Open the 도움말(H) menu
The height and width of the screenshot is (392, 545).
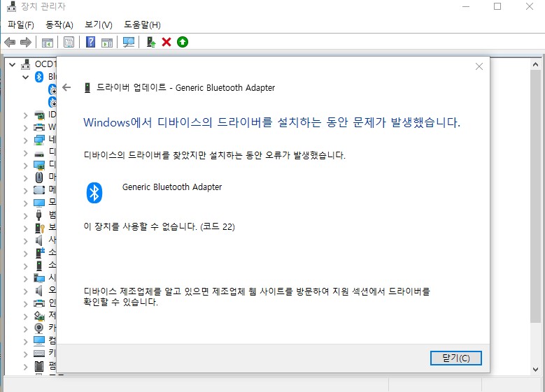click(143, 25)
